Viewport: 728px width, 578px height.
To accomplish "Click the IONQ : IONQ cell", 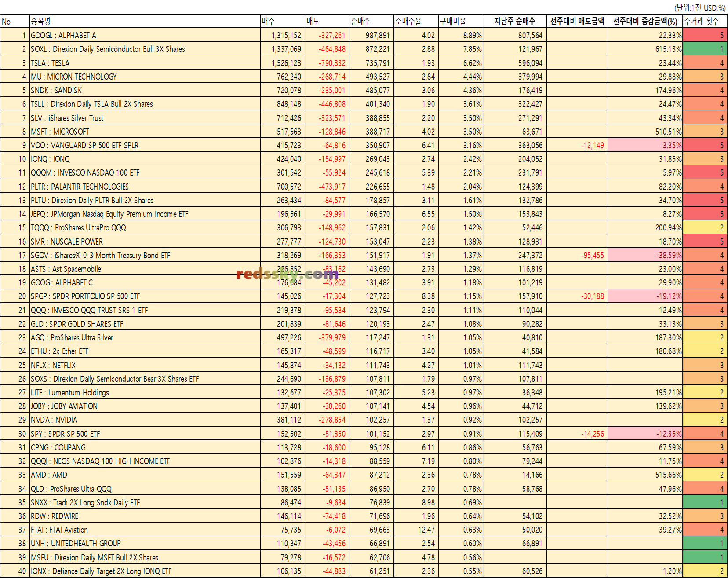I will pos(145,159).
